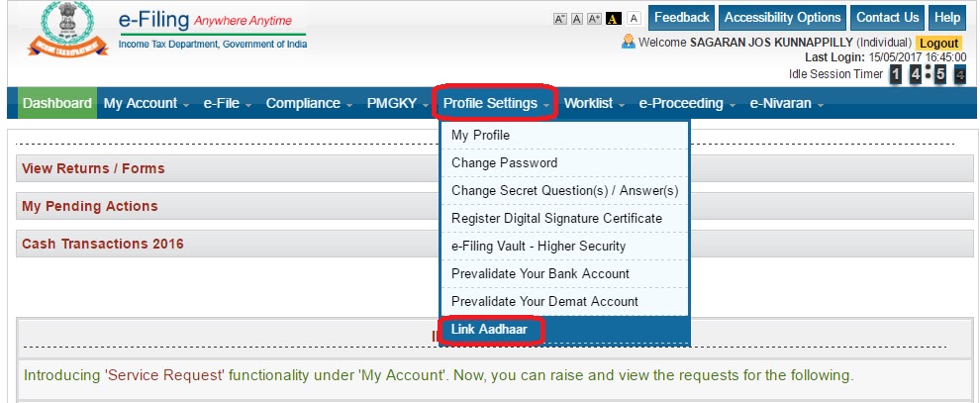Decrease font size with A- icon
The image size is (980, 403).
pos(560,19)
